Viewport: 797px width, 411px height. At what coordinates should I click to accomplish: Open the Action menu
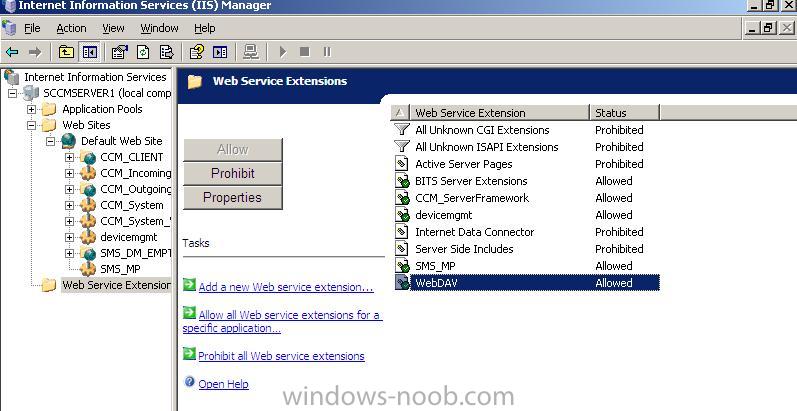[71, 28]
